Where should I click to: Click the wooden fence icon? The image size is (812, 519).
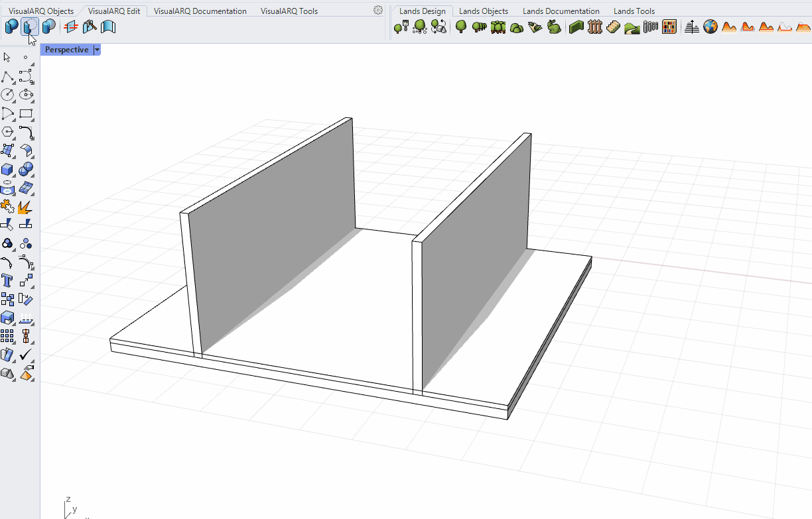click(594, 27)
